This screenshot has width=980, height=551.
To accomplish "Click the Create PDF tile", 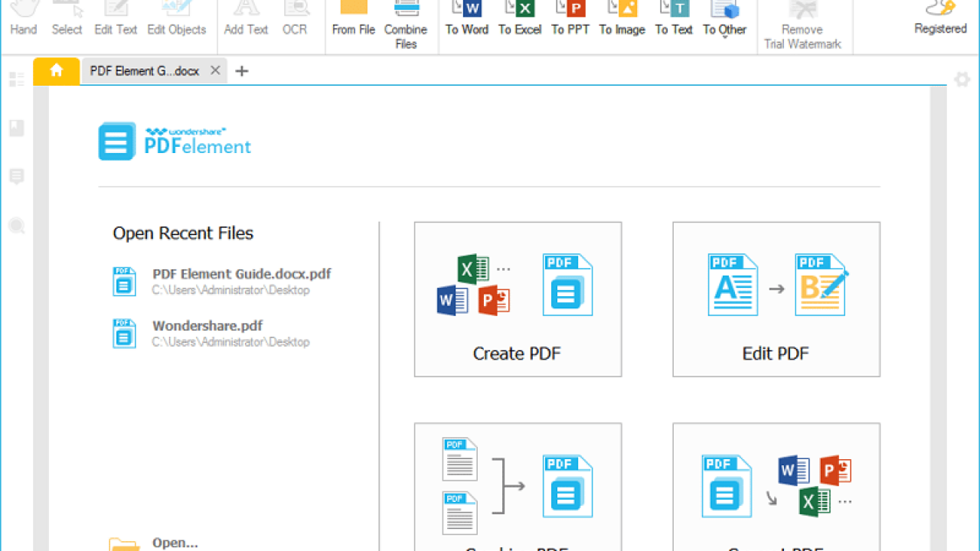I will point(518,299).
